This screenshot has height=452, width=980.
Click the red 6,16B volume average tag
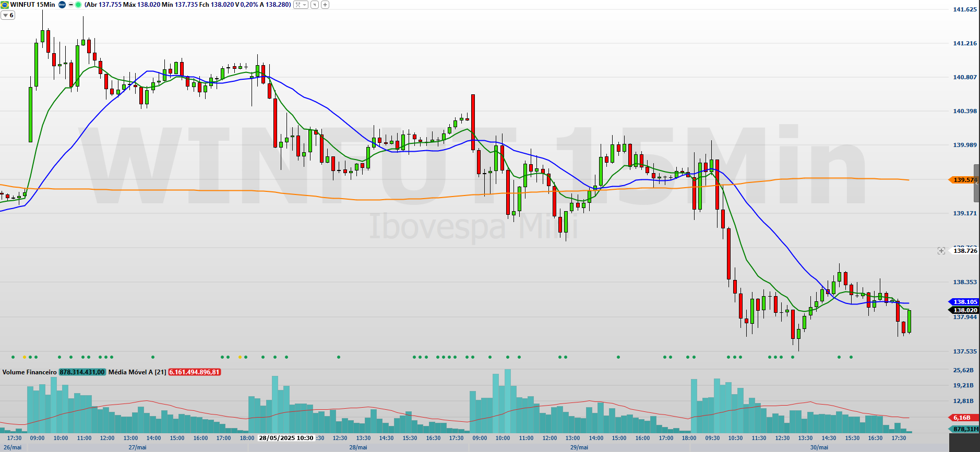pos(963,418)
